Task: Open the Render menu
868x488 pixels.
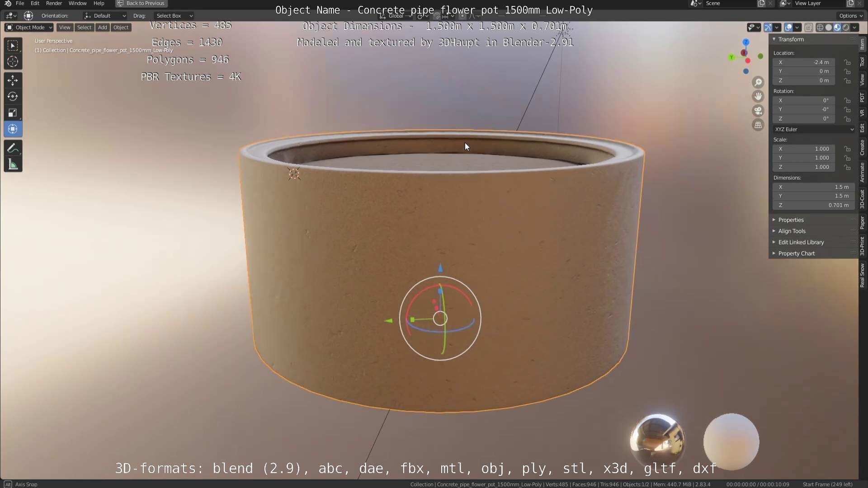Action: [x=54, y=3]
